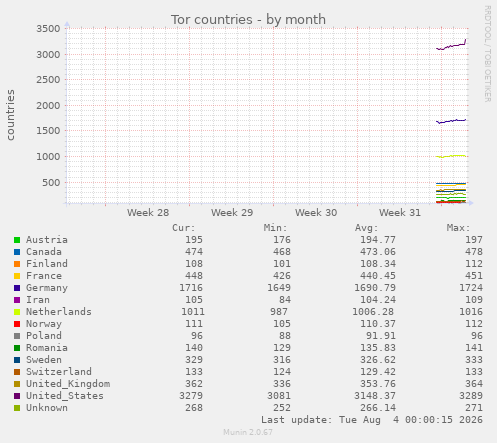Click the United States line in the graph
Screen dimensions: 497x443
coord(451,46)
